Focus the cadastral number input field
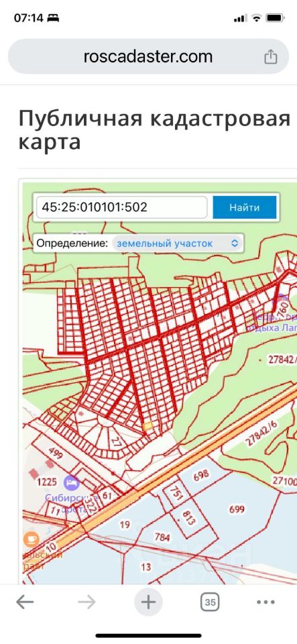 [x=121, y=207]
